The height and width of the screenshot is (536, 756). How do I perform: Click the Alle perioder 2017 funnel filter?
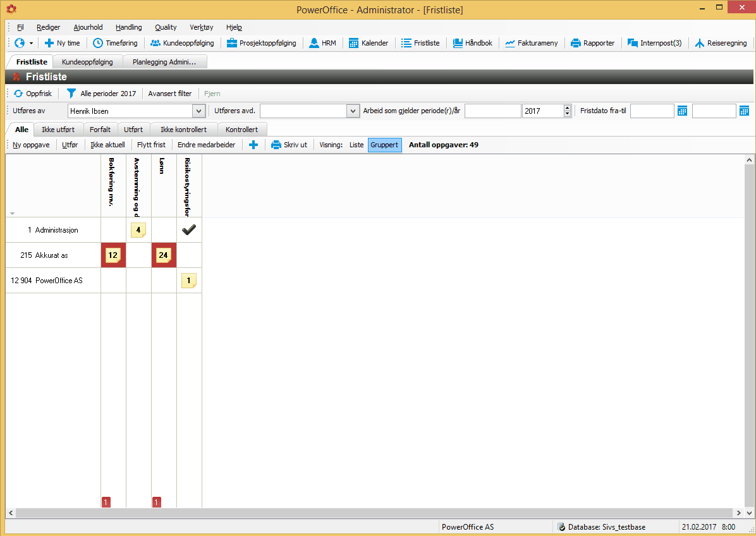click(71, 94)
